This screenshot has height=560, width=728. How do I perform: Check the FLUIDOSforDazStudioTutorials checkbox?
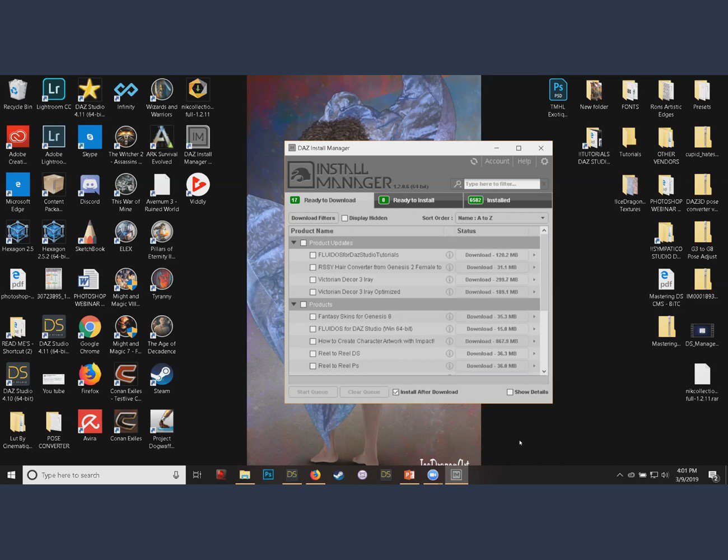(313, 255)
